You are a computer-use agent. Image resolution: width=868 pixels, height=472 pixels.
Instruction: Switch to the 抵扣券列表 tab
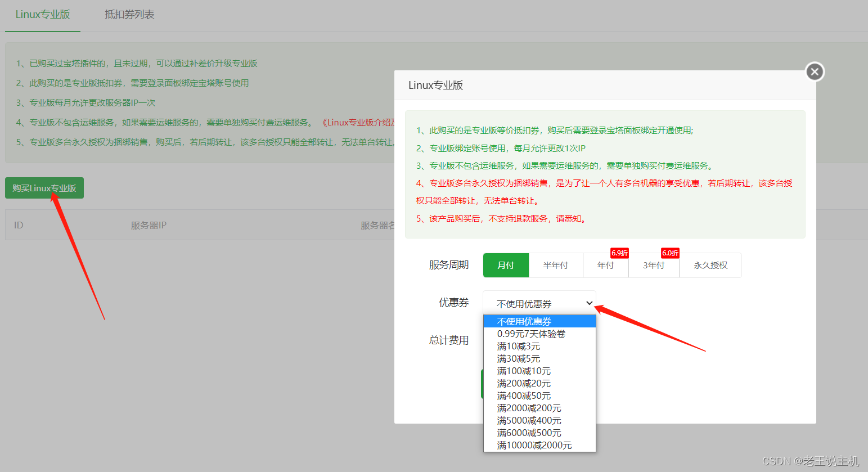click(129, 15)
